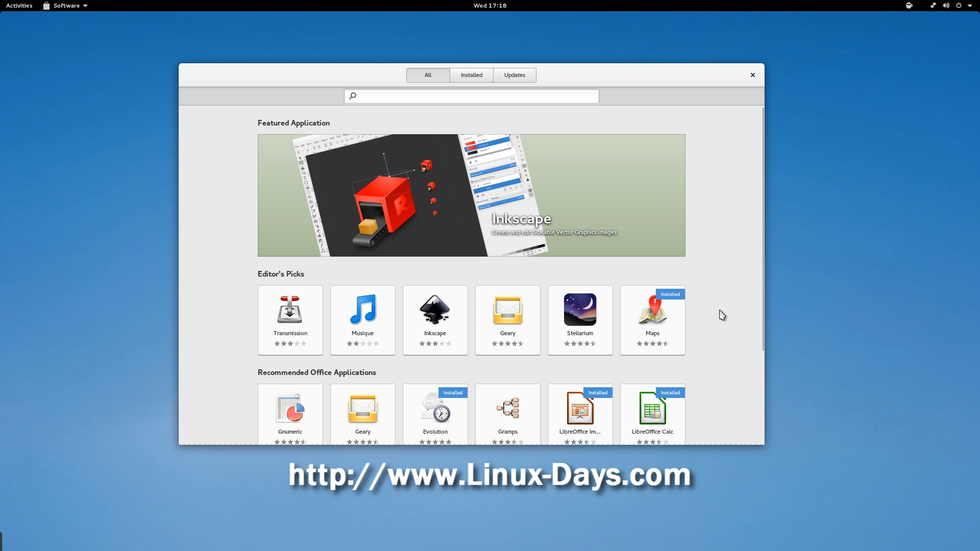Open the featured Inkscape banner
Viewport: 980px width, 551px height.
click(x=471, y=195)
